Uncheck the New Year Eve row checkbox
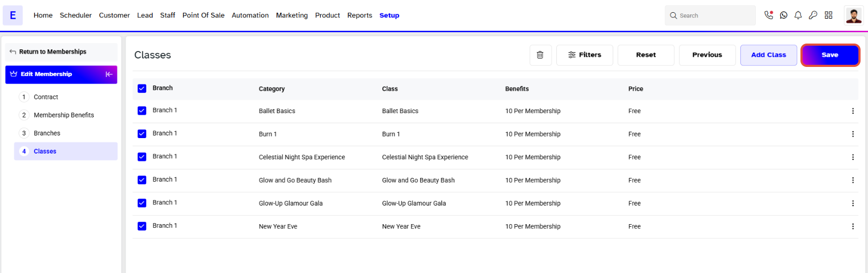Screen dimensions: 868x273 (142, 226)
